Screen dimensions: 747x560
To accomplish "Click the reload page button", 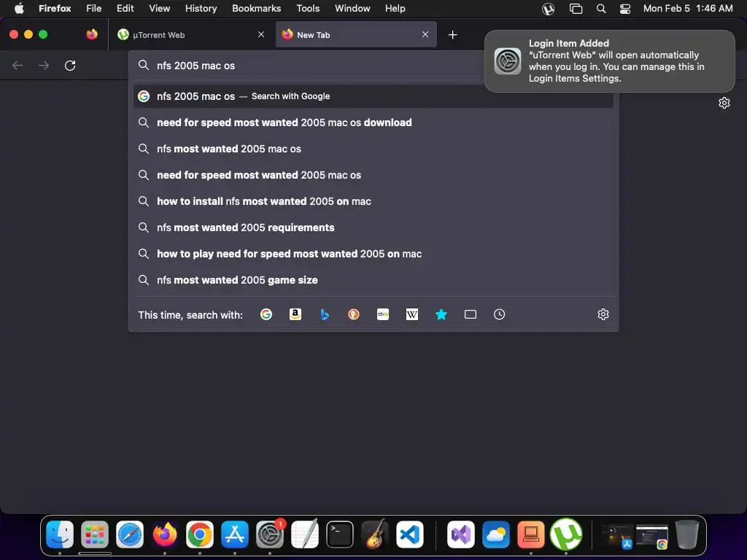I will point(70,65).
